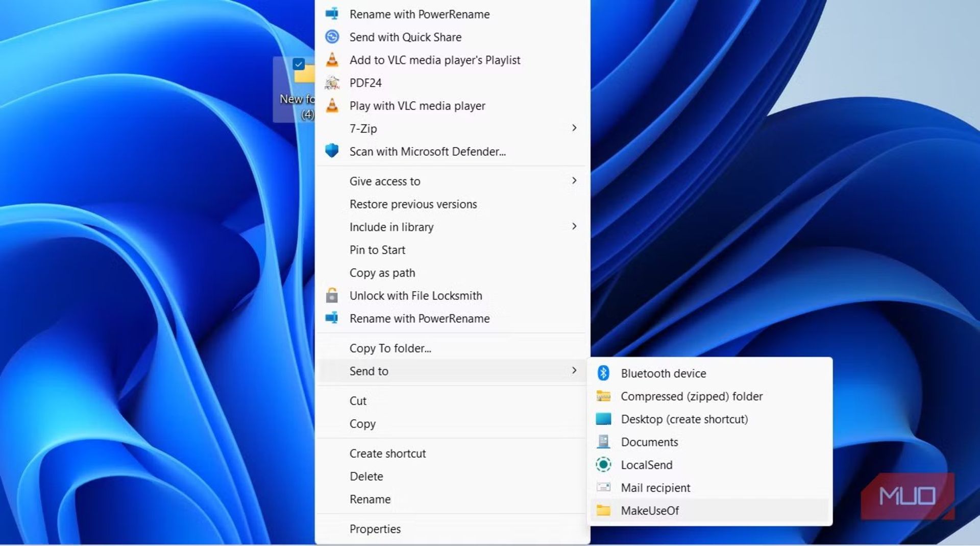This screenshot has height=546, width=980.
Task: Select Compressed (zipped) folder
Action: 691,396
